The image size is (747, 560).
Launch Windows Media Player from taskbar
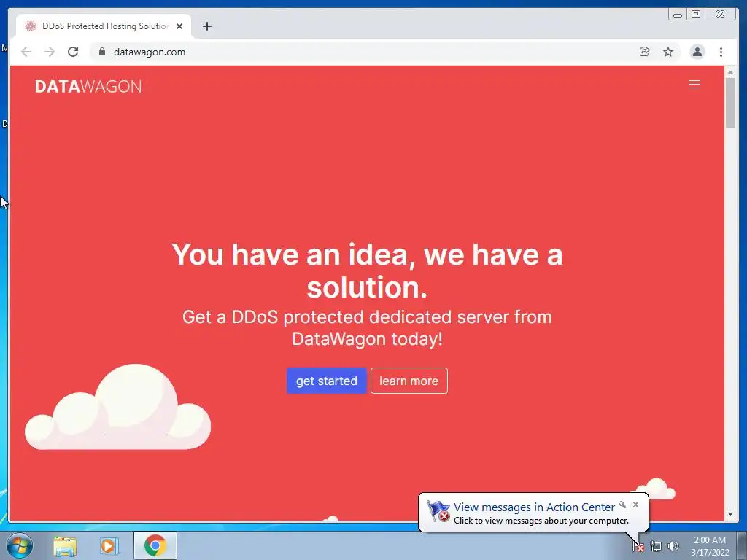109,545
